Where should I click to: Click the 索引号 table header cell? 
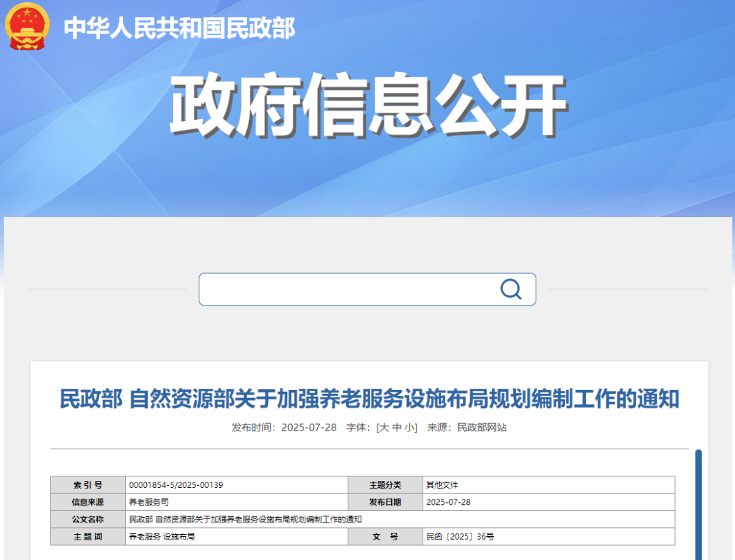click(x=86, y=484)
